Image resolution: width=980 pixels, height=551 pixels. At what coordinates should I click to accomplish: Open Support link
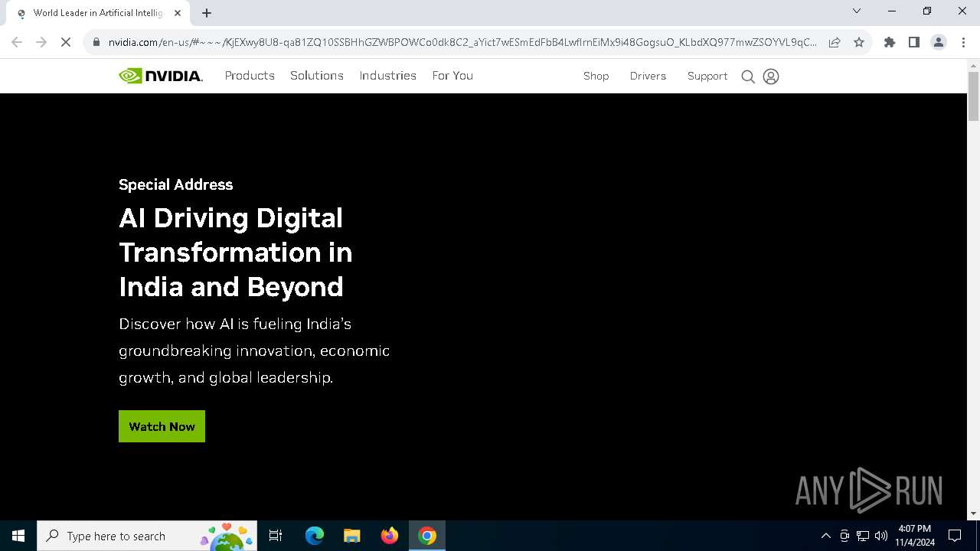pyautogui.click(x=707, y=76)
